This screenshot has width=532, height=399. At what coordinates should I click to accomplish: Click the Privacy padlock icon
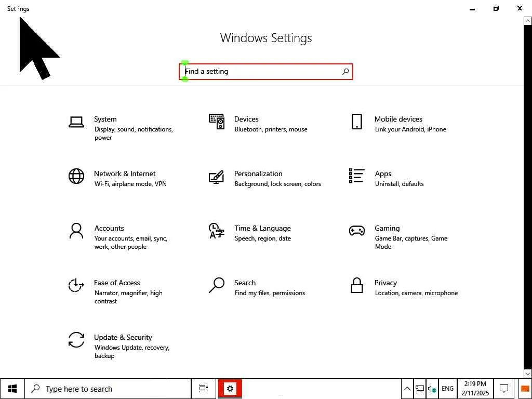tap(356, 285)
